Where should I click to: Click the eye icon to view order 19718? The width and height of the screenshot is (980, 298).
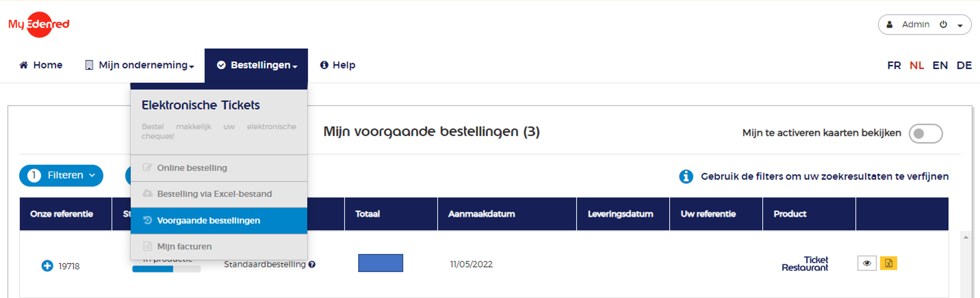pos(866,263)
